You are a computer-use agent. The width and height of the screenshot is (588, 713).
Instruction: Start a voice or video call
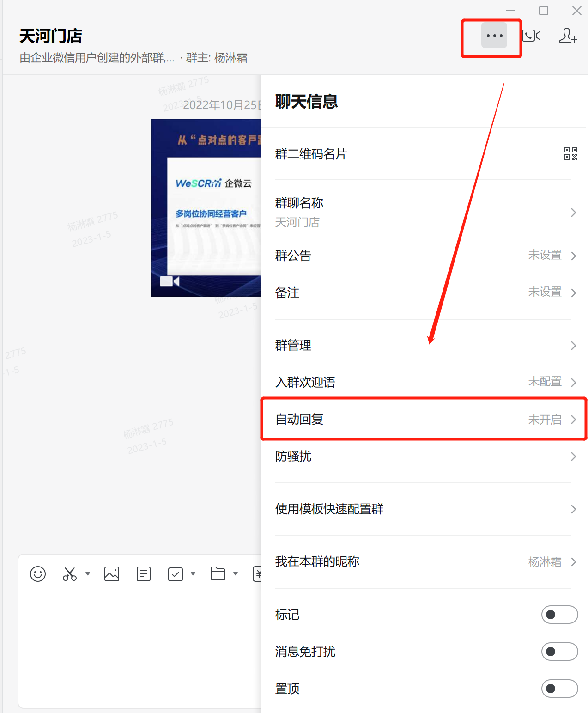531,36
